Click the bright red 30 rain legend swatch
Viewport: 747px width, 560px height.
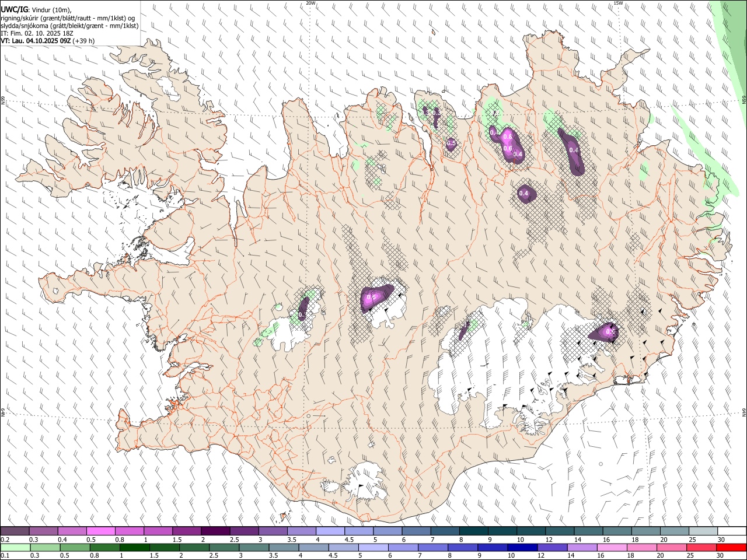point(731,547)
